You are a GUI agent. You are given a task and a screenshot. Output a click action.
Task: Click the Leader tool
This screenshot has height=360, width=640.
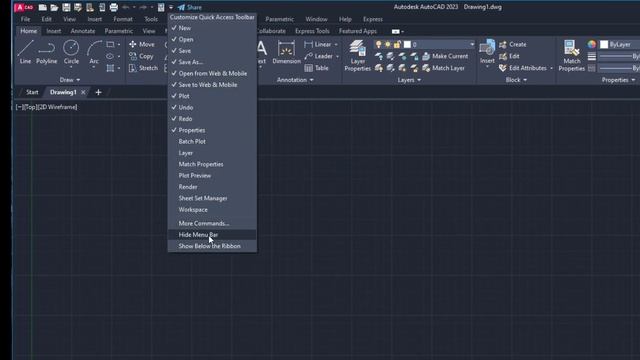click(318, 56)
